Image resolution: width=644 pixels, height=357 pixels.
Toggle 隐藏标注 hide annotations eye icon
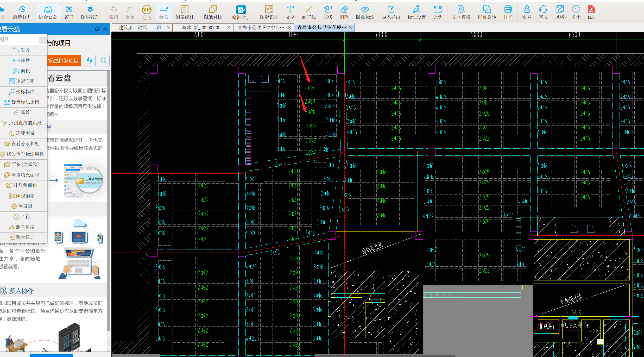[x=365, y=12]
